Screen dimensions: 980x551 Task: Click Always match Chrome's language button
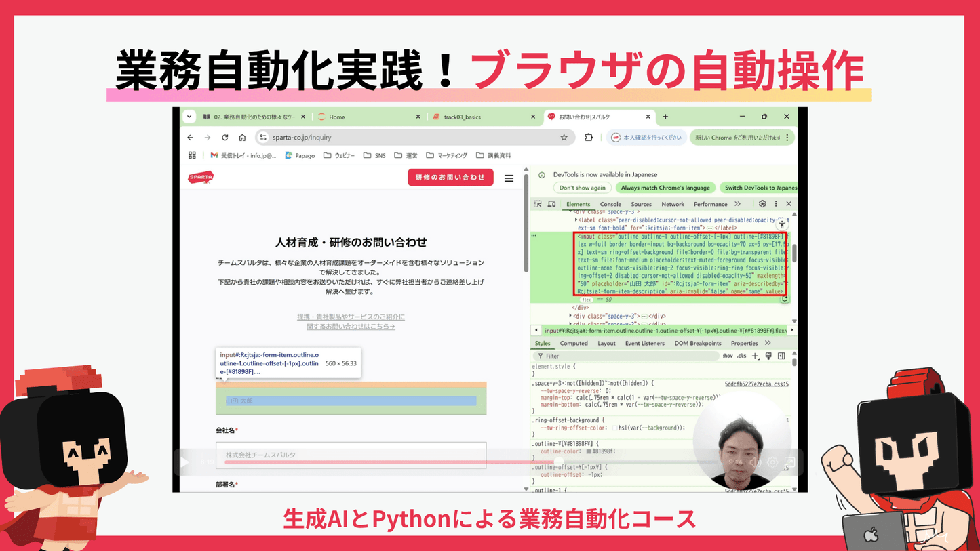[x=665, y=188]
